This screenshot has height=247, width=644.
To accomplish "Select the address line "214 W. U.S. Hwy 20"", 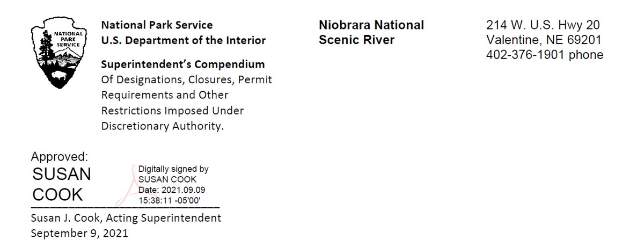I will point(543,25).
